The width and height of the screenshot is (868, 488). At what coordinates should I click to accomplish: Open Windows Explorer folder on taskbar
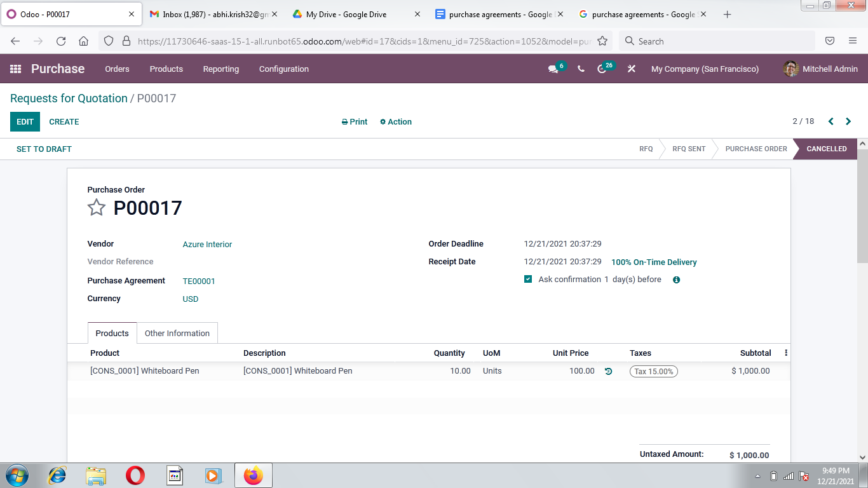(x=96, y=475)
